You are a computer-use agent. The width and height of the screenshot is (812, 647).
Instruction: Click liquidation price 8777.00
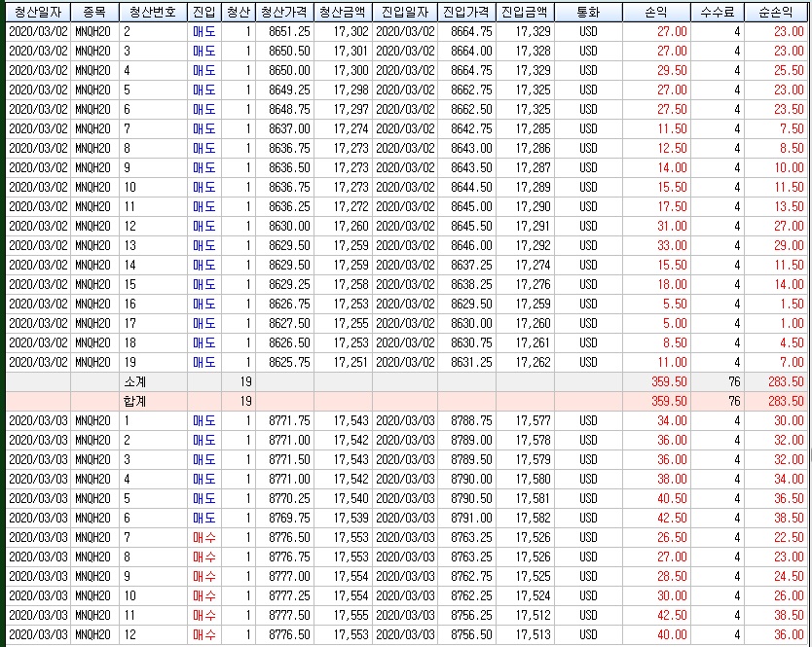tap(289, 576)
